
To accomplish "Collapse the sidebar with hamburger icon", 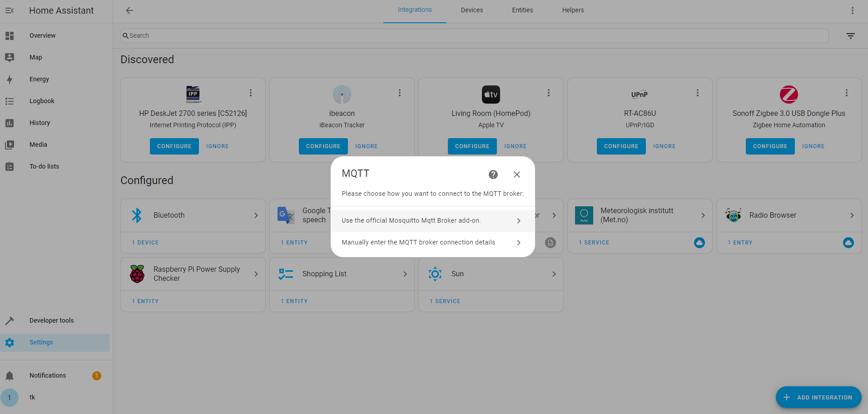I will [10, 10].
